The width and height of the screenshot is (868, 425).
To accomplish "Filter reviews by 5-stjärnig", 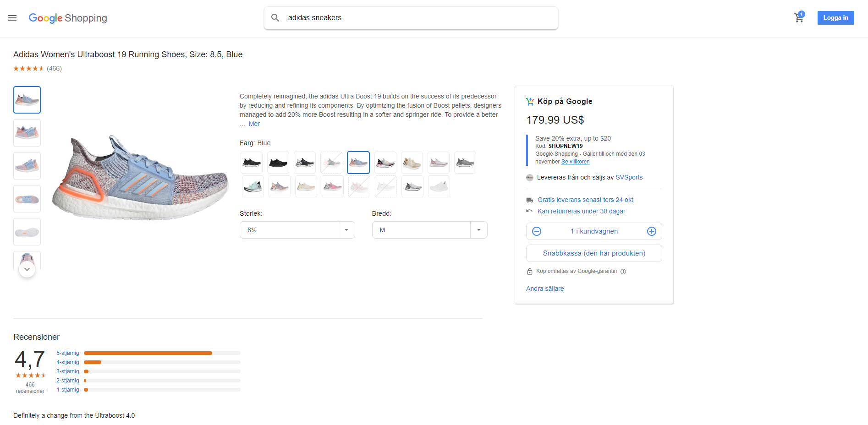I will coord(68,353).
